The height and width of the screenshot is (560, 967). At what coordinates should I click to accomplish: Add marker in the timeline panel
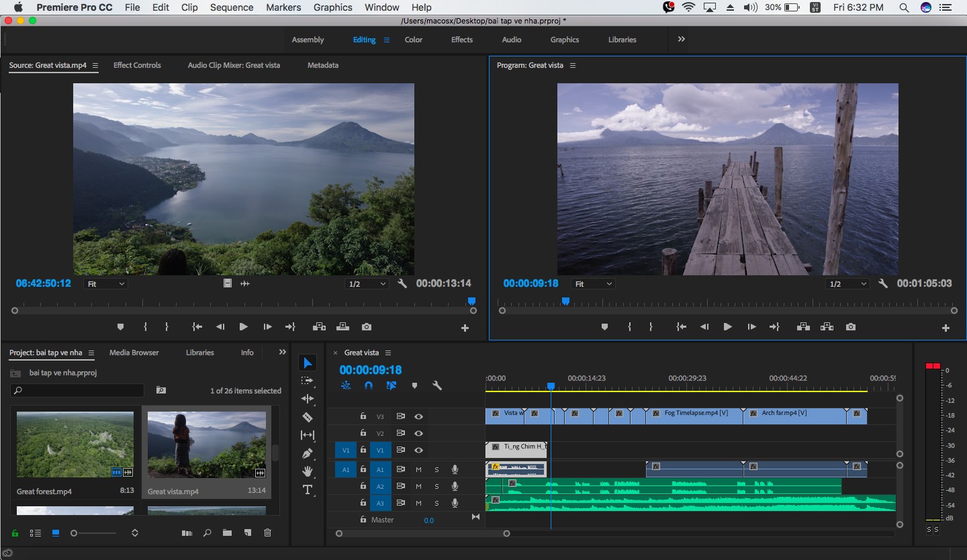(414, 385)
